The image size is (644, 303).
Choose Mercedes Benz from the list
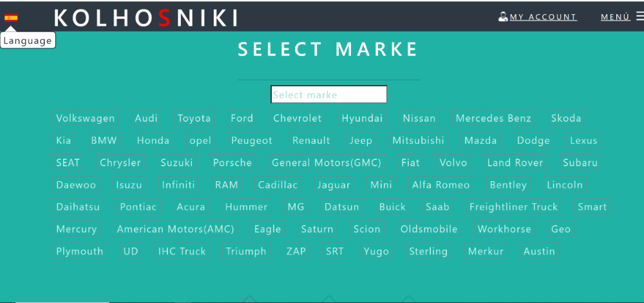coord(493,118)
